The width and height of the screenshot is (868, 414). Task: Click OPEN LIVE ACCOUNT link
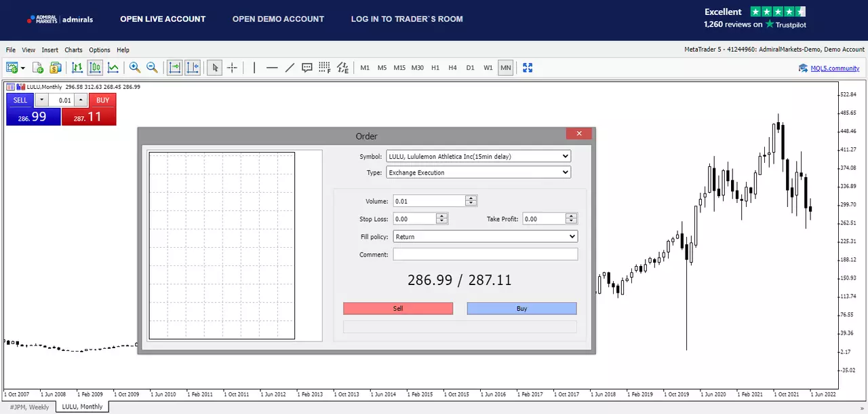click(163, 19)
